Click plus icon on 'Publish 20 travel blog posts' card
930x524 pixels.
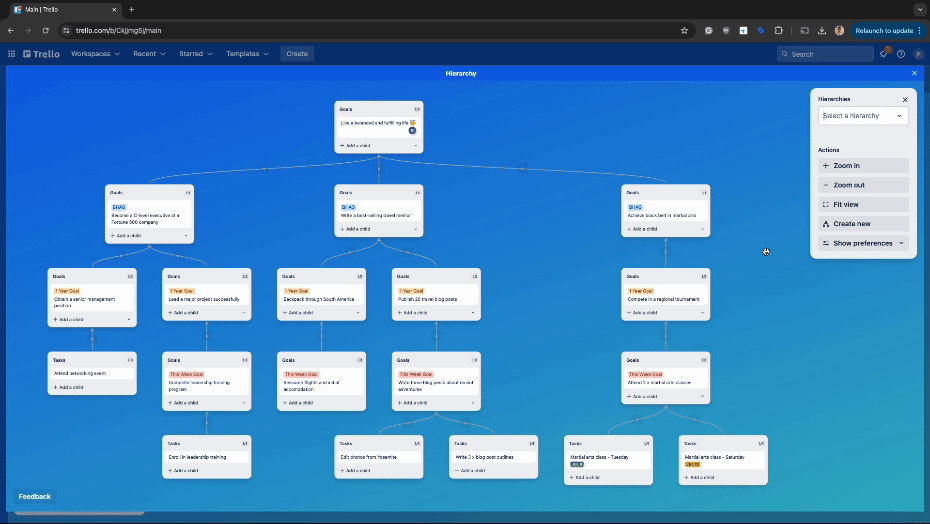click(x=400, y=313)
